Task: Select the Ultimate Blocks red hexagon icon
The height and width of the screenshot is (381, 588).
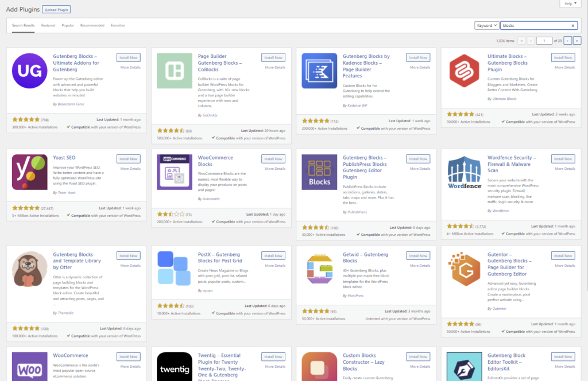Action: coord(464,71)
